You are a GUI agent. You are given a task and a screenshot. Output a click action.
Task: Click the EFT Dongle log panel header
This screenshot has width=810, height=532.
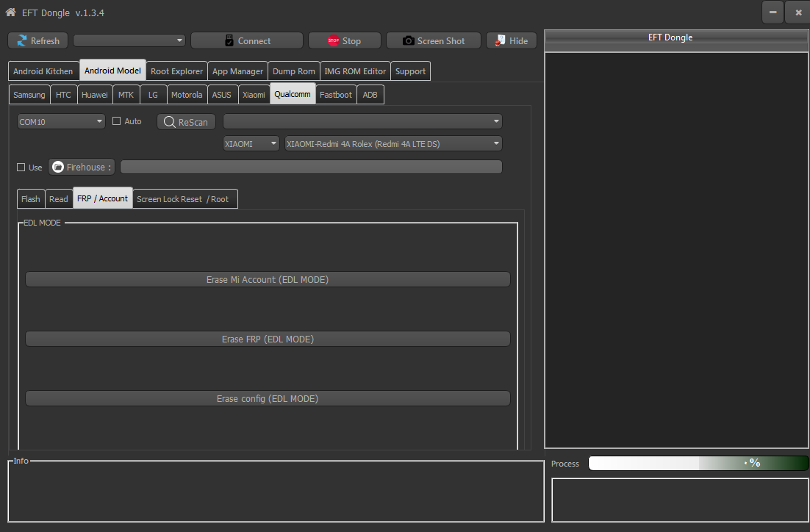click(676, 40)
